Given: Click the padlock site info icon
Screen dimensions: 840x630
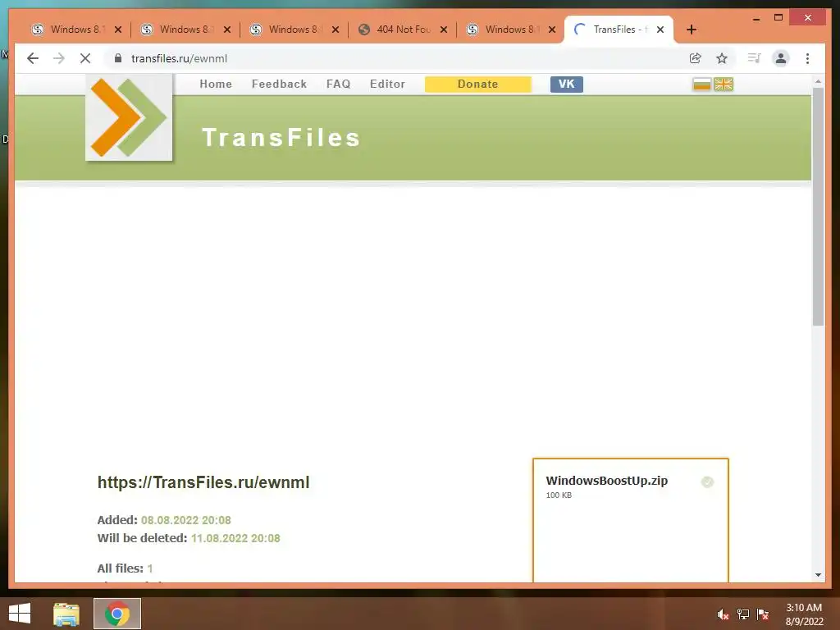Looking at the screenshot, I should coord(118,58).
